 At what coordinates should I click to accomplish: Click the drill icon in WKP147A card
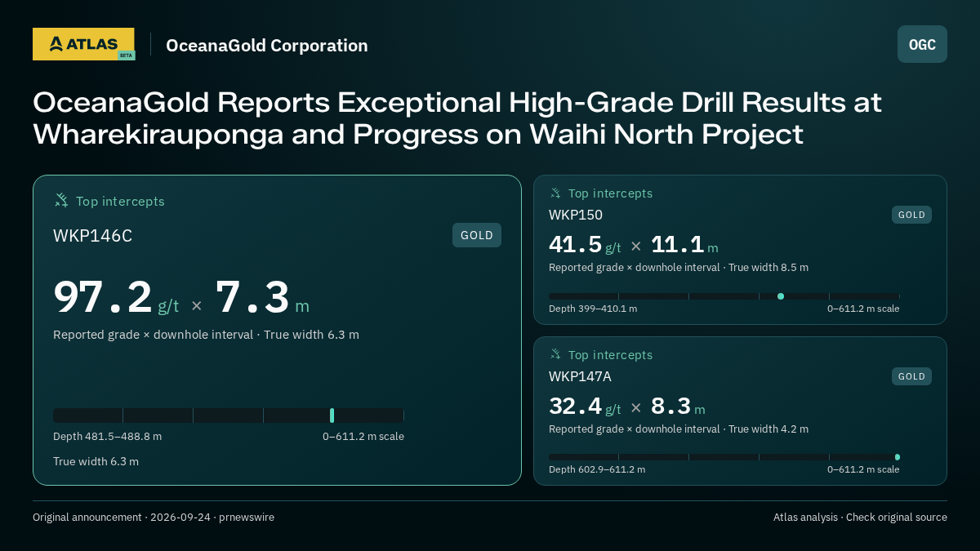[555, 354]
